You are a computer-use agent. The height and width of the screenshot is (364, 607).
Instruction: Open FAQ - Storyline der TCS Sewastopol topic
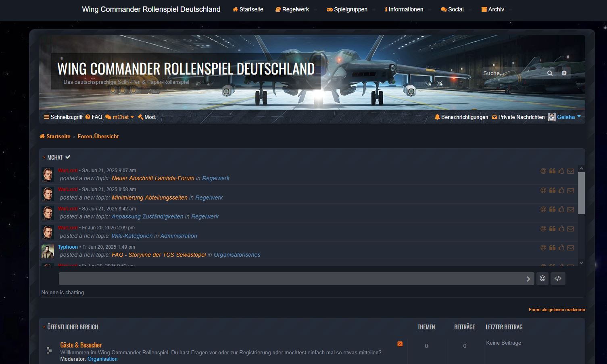coord(159,255)
